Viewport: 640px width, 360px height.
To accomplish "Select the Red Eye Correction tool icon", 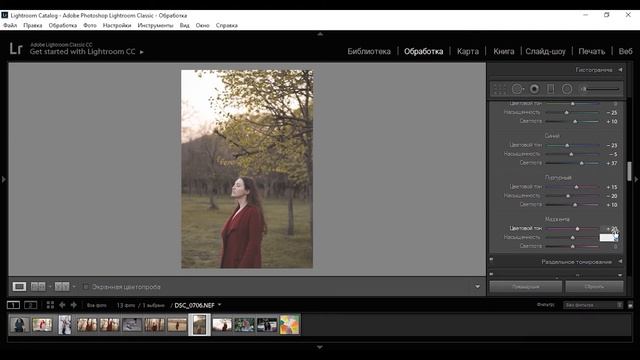I will click(x=534, y=89).
